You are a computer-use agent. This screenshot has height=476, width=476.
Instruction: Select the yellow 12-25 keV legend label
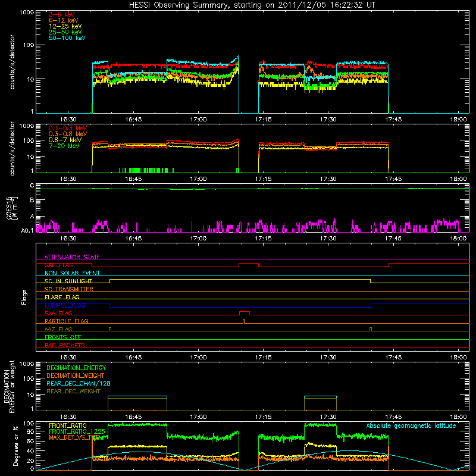click(65, 26)
